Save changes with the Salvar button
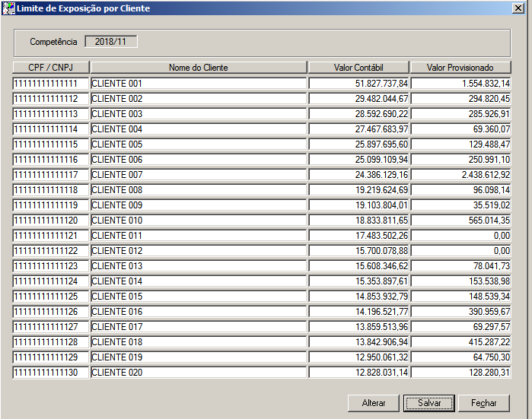Viewport: 532px width, 419px height. click(x=429, y=403)
